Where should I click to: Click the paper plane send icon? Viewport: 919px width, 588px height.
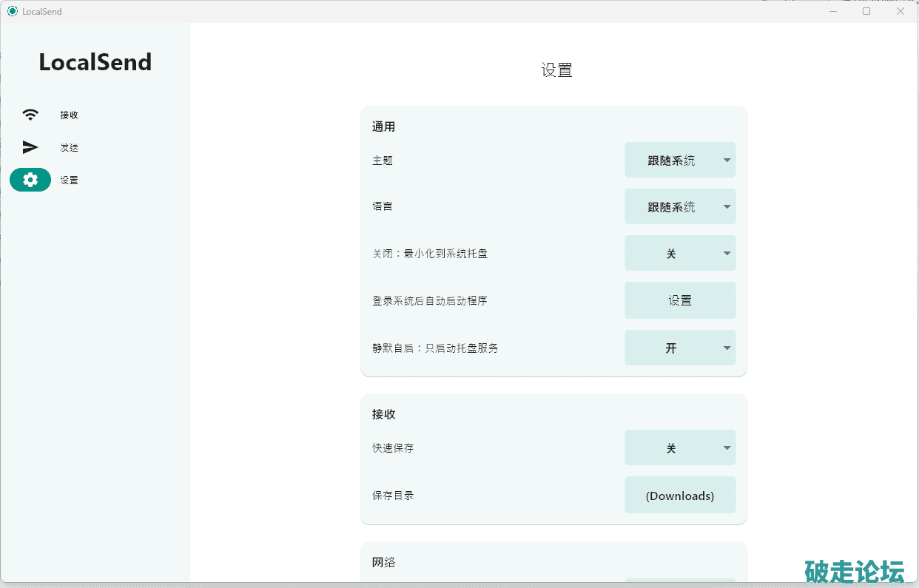point(30,147)
